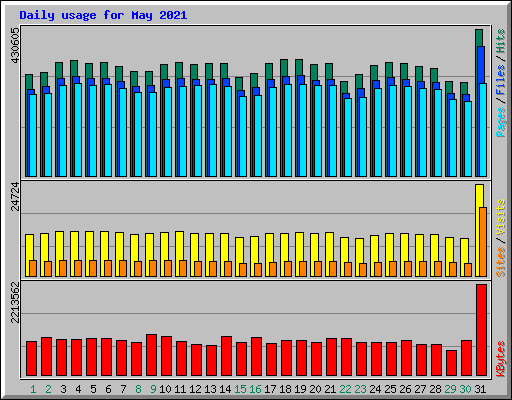Viewport: 512px width, 400px height.
Task: Click the cyan Pages bar for day 22
Action: point(348,137)
